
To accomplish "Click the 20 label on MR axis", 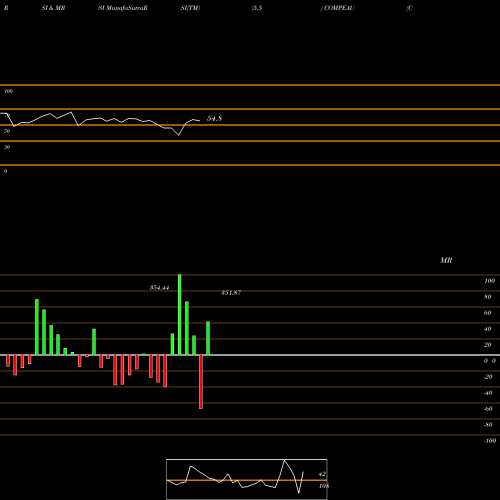I will [488, 345].
